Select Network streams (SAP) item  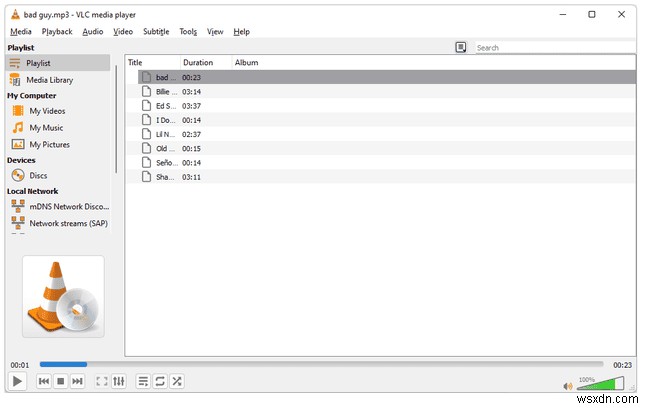click(x=58, y=223)
